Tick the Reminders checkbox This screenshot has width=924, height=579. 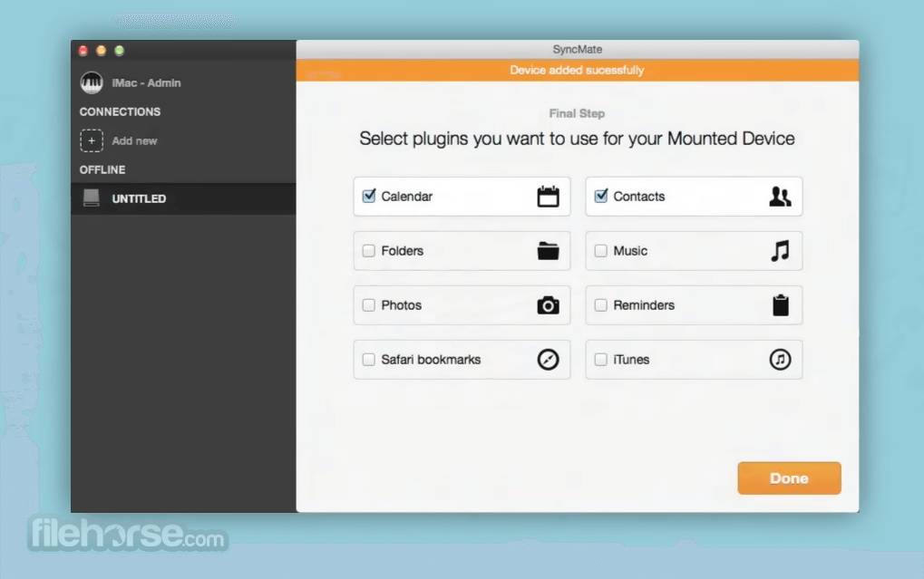click(601, 305)
